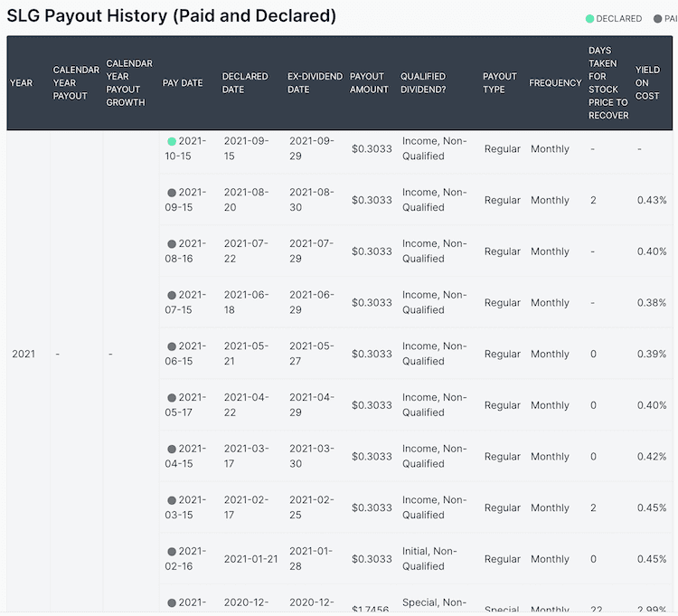678x616 pixels.
Task: Click ex-dividend date 2021-03-30
Action: 312,456
